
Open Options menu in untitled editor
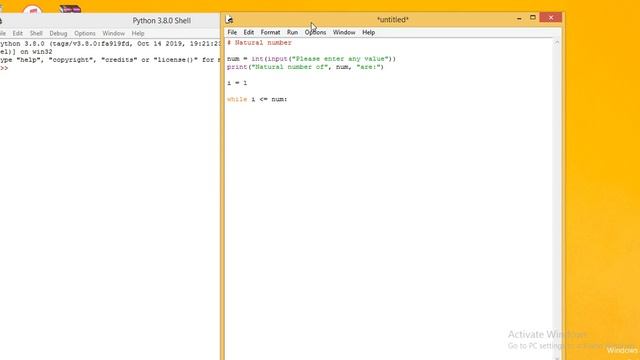[315, 32]
